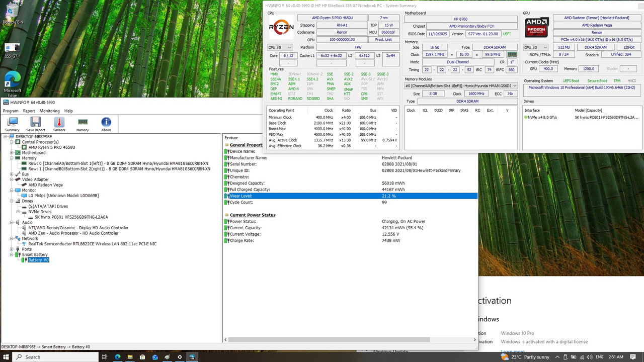Open Task View on the taskbar
Screen dimensions: 644x362
[x=105, y=357]
